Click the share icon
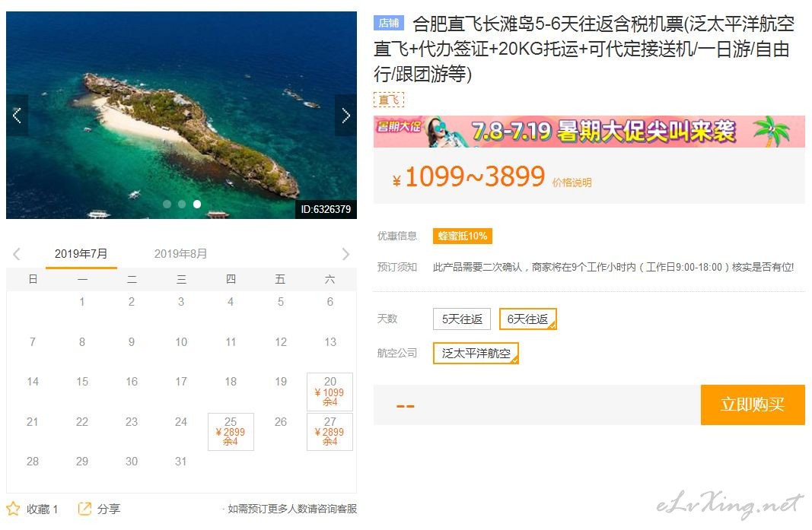812x530 pixels. [84, 509]
